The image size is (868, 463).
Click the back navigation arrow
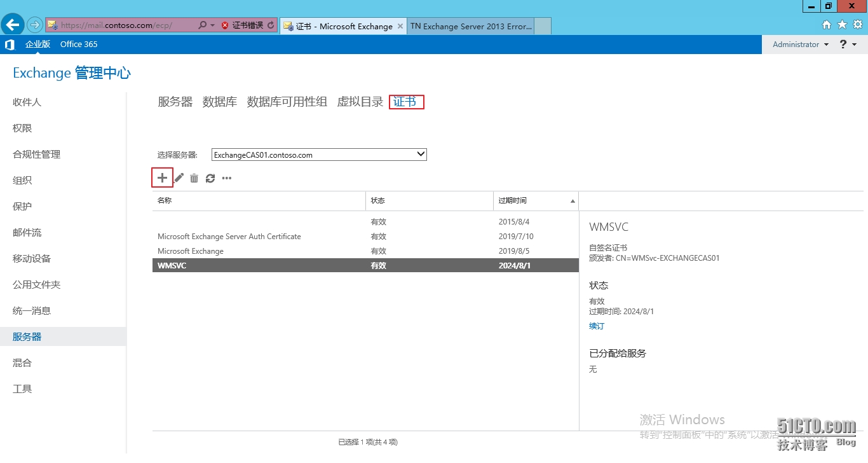click(12, 24)
